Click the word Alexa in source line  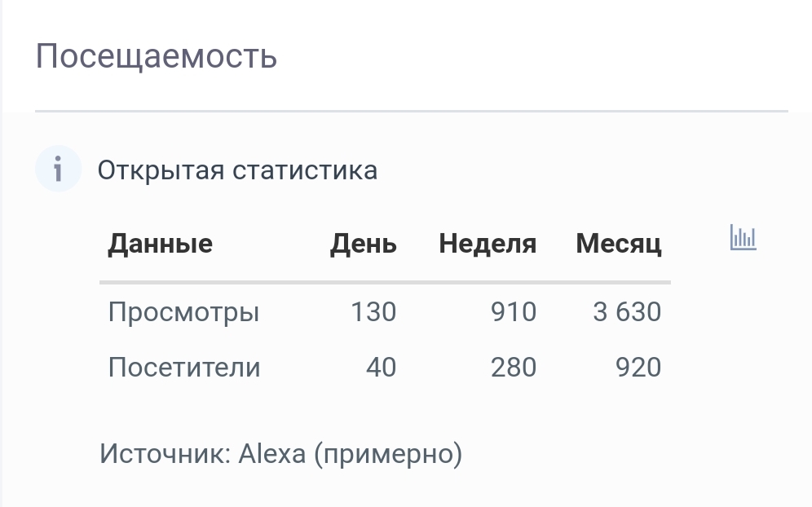pyautogui.click(x=271, y=454)
